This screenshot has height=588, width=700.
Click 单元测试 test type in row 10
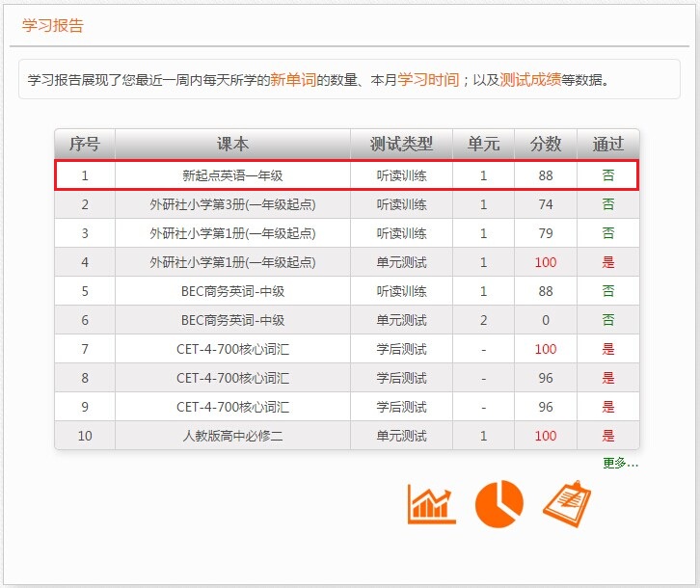pyautogui.click(x=401, y=436)
